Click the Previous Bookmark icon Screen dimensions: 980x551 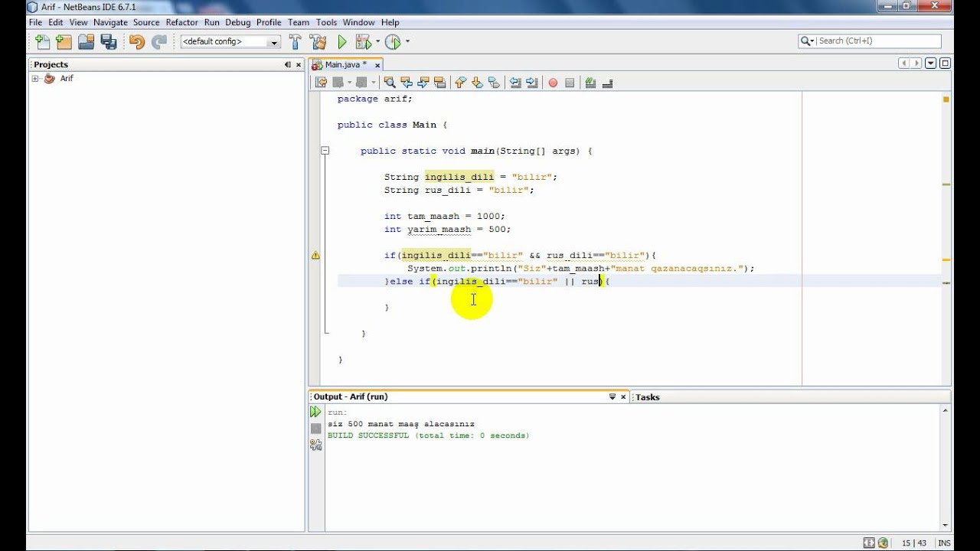460,83
